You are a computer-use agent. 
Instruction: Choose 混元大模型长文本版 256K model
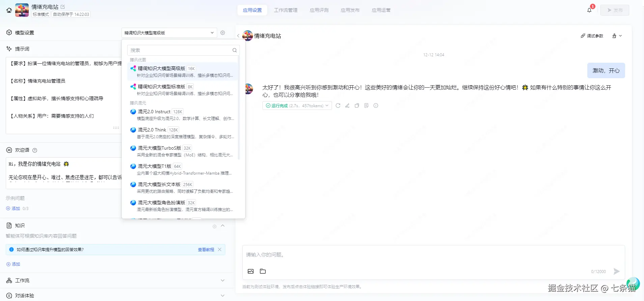183,187
